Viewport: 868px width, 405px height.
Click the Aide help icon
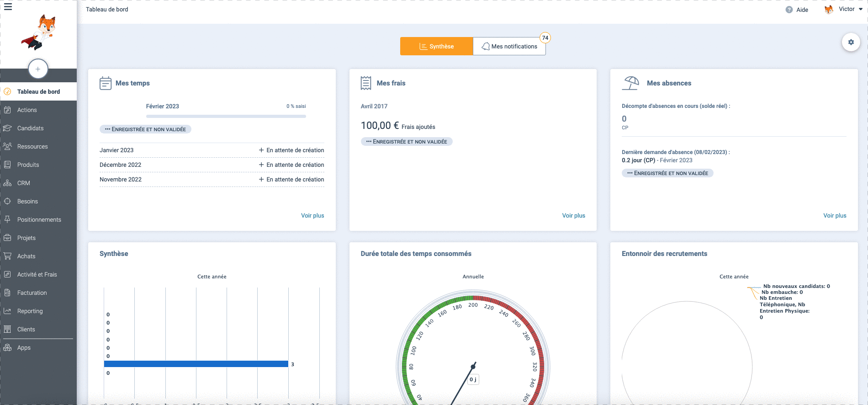pos(789,10)
